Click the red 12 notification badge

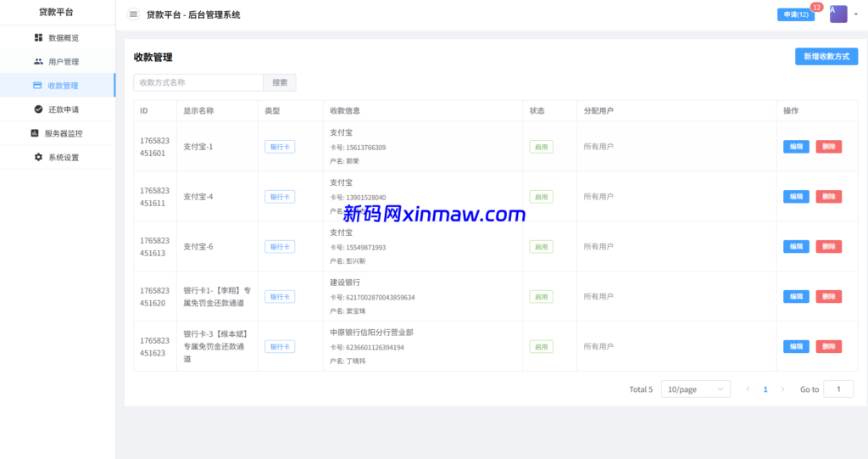[x=816, y=7]
